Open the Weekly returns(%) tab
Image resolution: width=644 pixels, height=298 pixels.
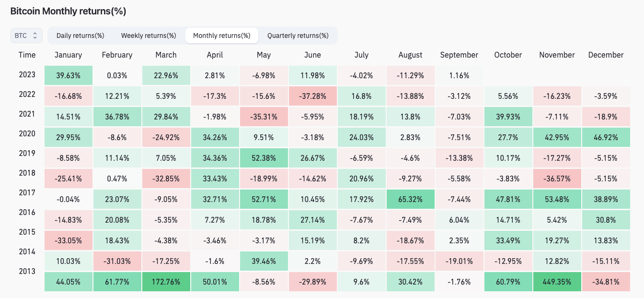[x=149, y=36]
